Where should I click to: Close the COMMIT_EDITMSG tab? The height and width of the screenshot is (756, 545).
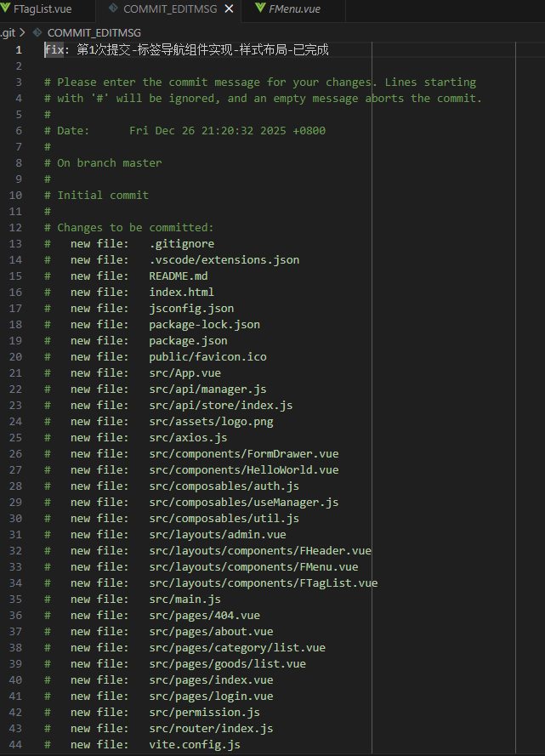tap(230, 9)
